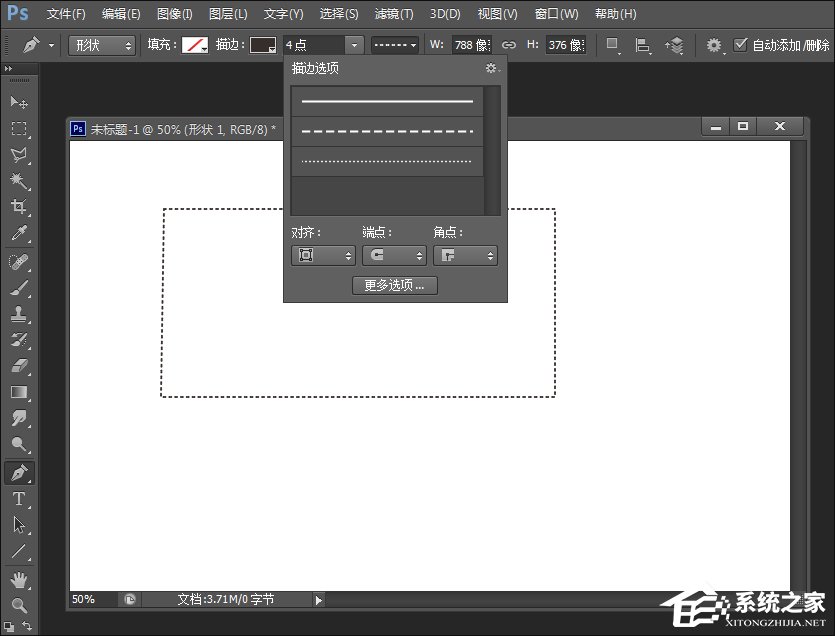Open the 端点 line caps dropdown

pos(394,256)
